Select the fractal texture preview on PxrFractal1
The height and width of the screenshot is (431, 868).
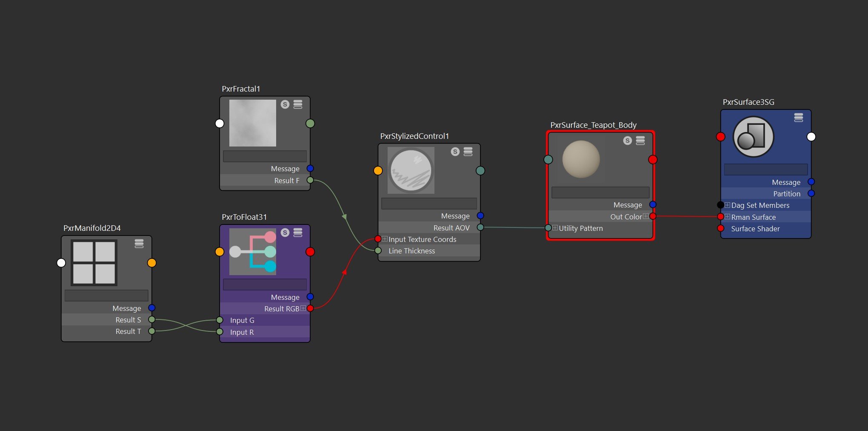coord(252,124)
